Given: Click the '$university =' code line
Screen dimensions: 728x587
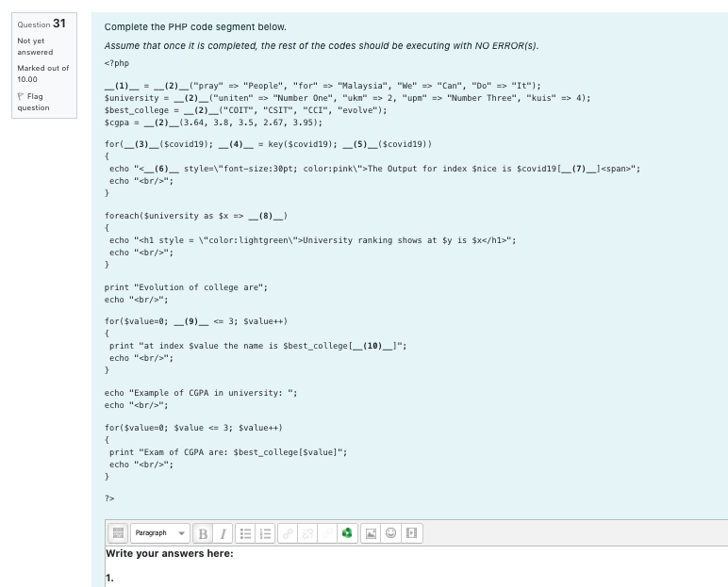Looking at the screenshot, I should point(347,98).
